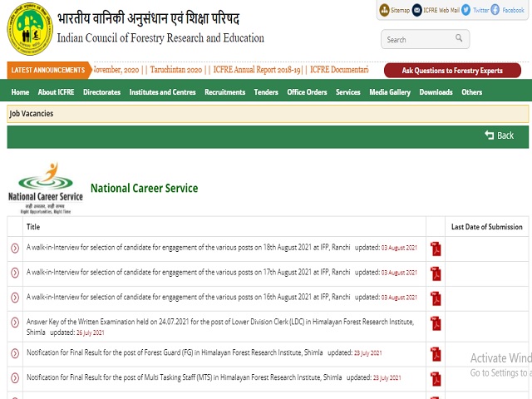Open the Recruitments menu
This screenshot has height=399, width=532.
(x=224, y=92)
